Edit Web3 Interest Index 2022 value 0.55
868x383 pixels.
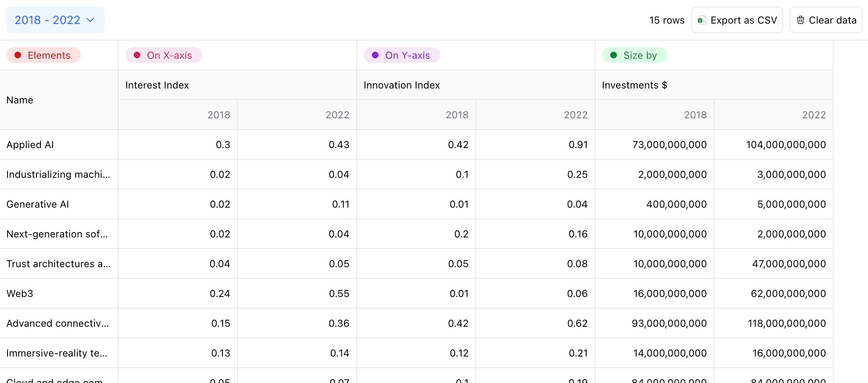(x=339, y=294)
